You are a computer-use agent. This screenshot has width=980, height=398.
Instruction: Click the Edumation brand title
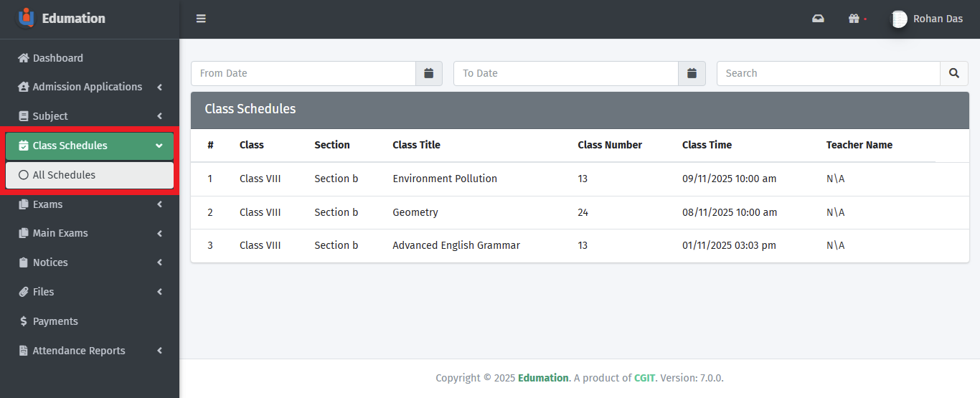(74, 19)
